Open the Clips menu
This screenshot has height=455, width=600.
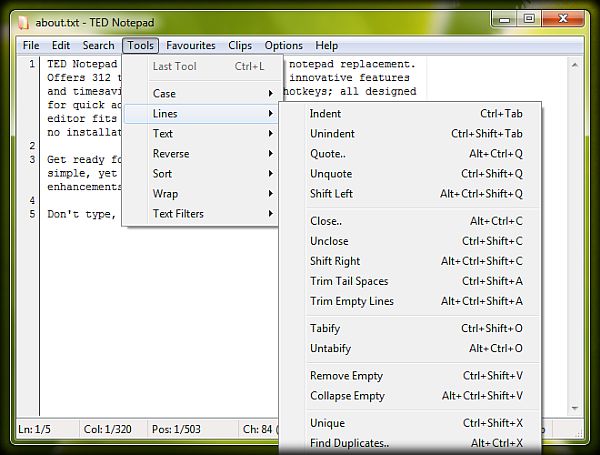tap(240, 45)
